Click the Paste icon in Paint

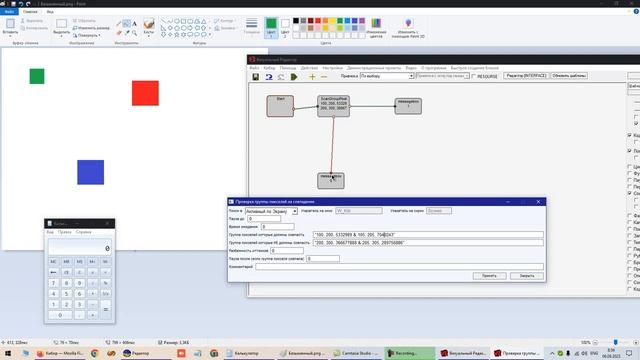coord(10,23)
